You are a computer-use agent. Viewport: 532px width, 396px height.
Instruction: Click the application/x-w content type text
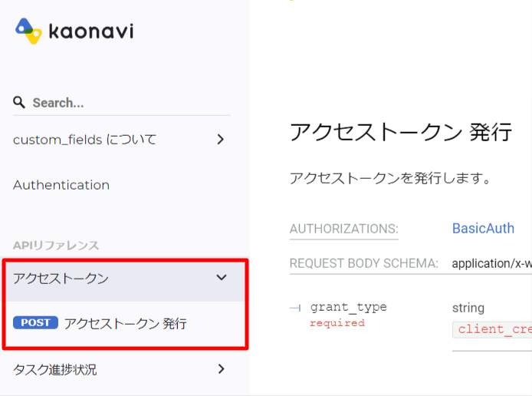pos(492,263)
